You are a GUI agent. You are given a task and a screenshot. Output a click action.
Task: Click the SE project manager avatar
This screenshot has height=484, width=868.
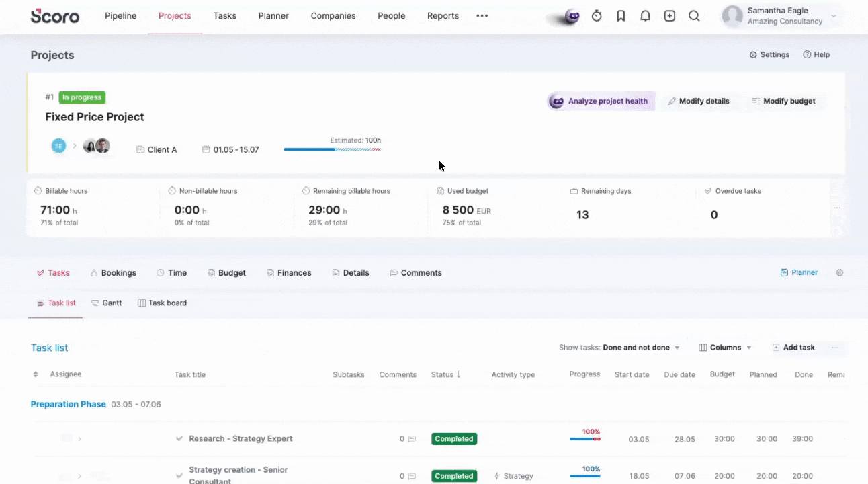58,146
